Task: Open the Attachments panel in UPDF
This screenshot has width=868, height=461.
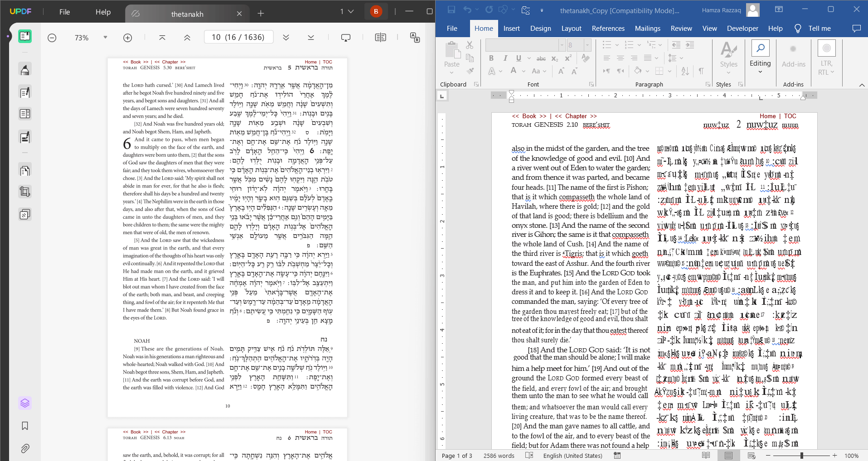Action: tap(25, 448)
